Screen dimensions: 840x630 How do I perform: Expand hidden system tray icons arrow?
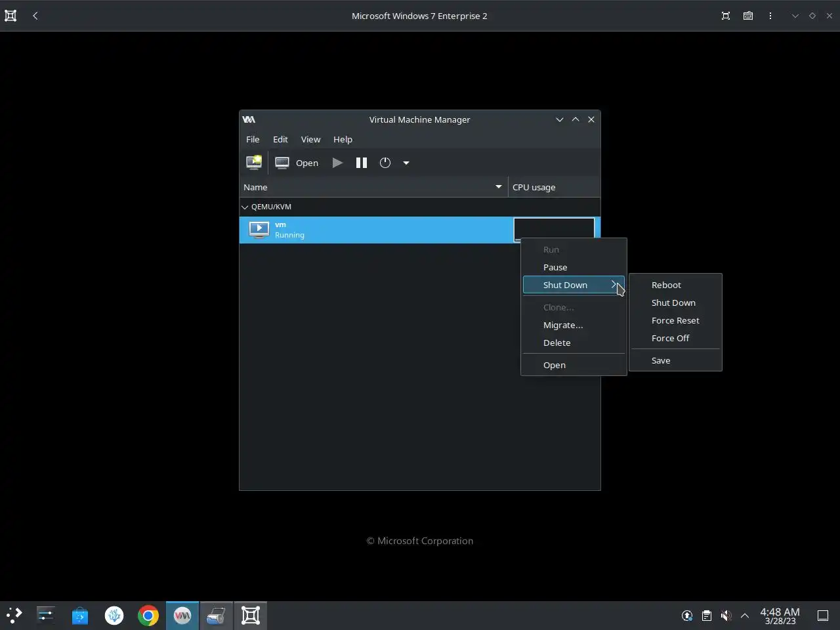point(745,616)
